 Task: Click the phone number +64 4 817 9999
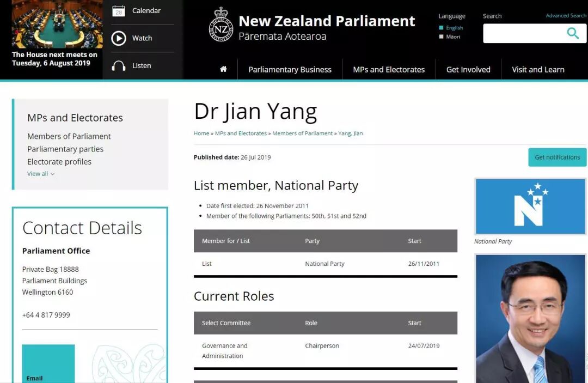point(46,315)
